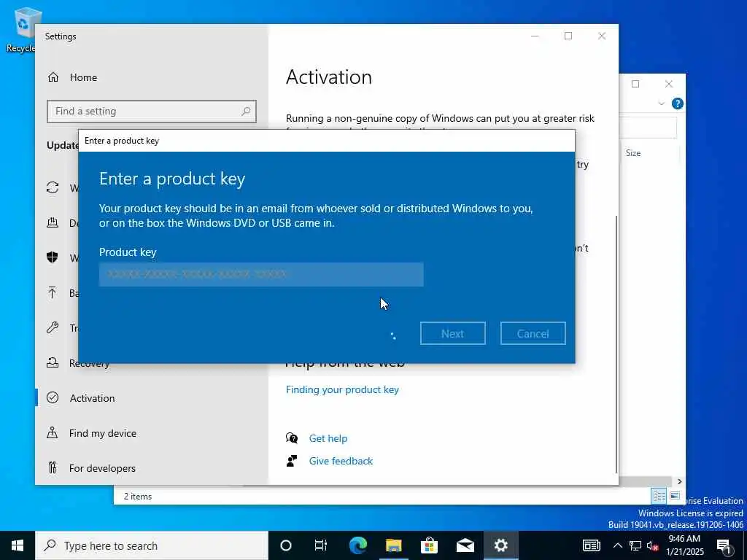Click the Find my device person icon
This screenshot has height=560, width=747.
(x=53, y=432)
